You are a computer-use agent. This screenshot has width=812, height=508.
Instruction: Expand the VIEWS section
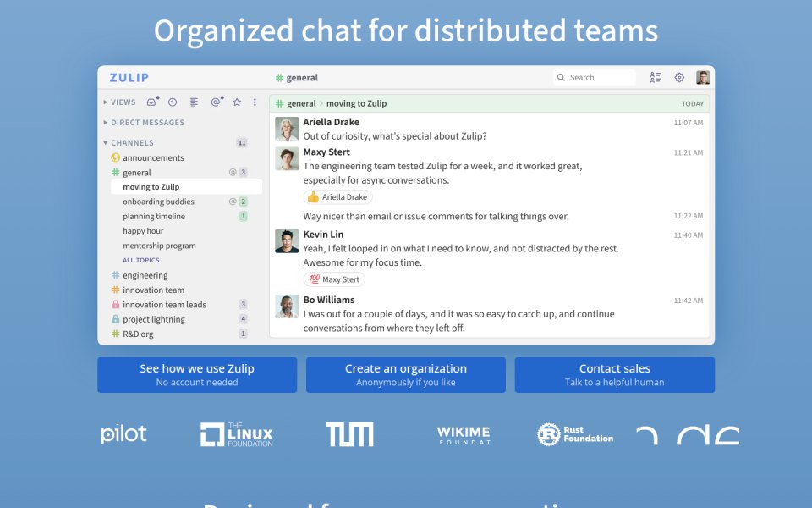pyautogui.click(x=119, y=102)
